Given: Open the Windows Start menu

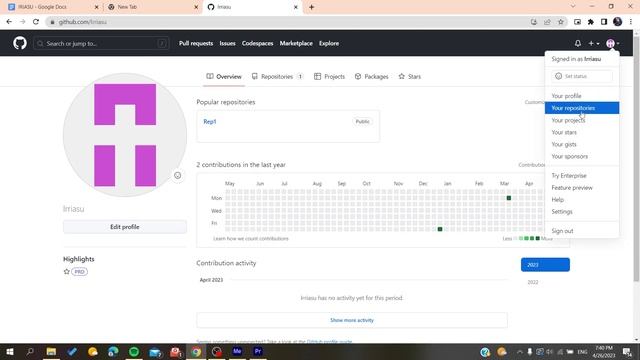Looking at the screenshot, I should [10, 351].
